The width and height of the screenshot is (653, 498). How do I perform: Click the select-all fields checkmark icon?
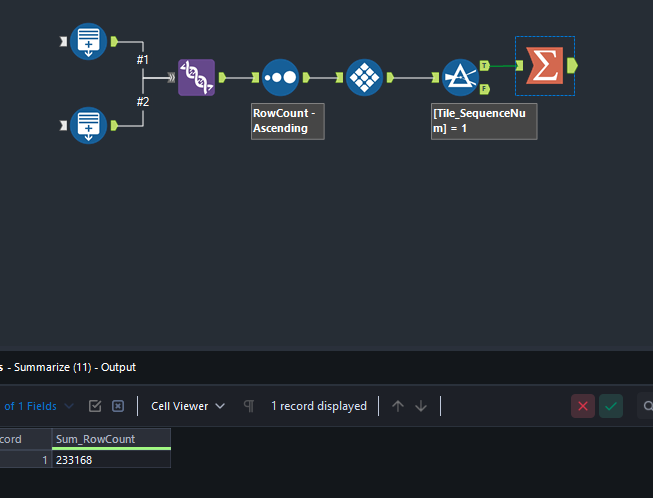tap(95, 406)
